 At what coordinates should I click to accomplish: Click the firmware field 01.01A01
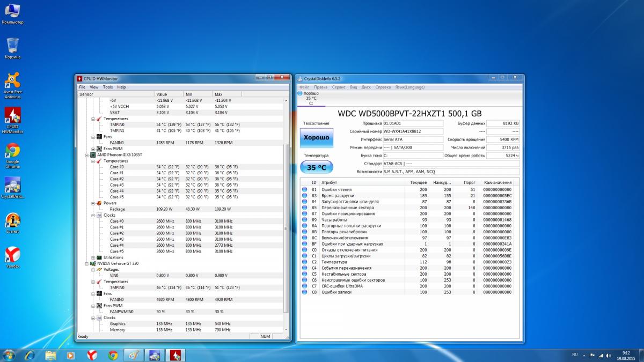pos(413,123)
